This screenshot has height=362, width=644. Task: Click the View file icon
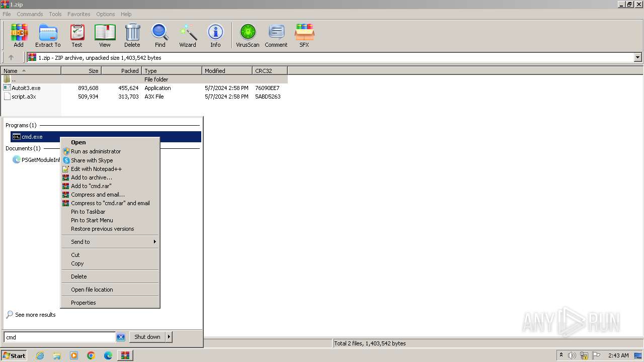(105, 35)
